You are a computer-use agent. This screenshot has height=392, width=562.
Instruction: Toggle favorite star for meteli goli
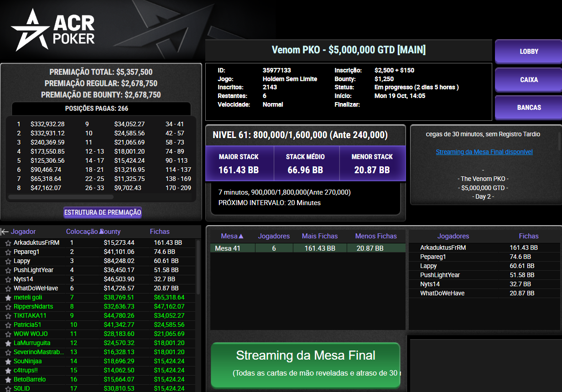coord(8,298)
